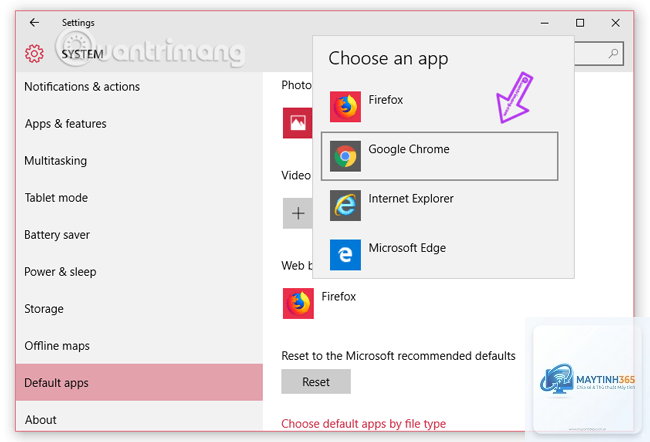Open Tablet mode settings
Screen dimensions: 650x442
click(x=139, y=198)
